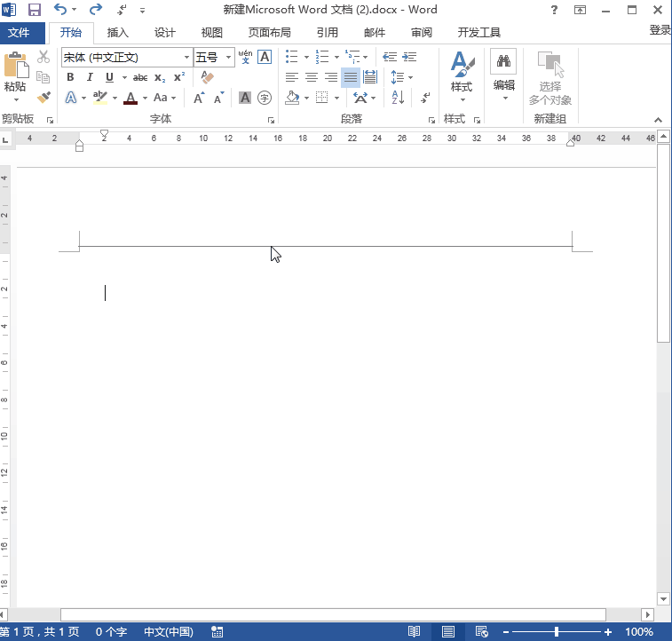Viewport: 672px width, 641px height.
Task: Click the sort A-Z icon
Action: [398, 98]
